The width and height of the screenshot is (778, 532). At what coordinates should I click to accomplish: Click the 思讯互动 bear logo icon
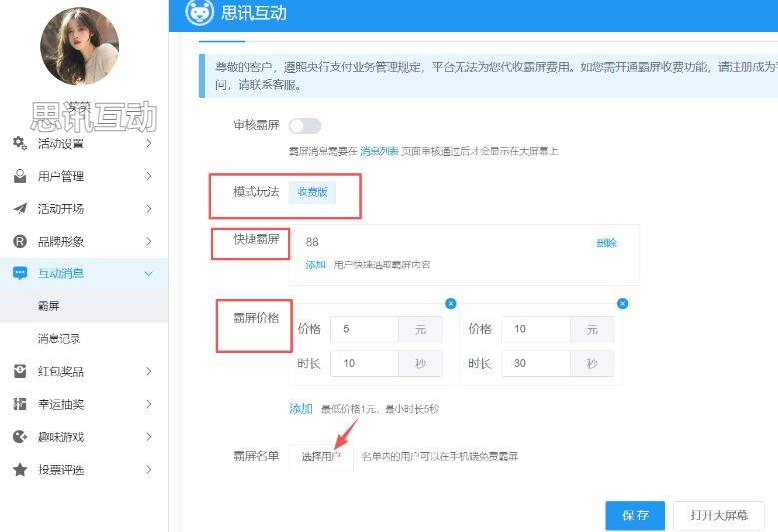pos(201,13)
